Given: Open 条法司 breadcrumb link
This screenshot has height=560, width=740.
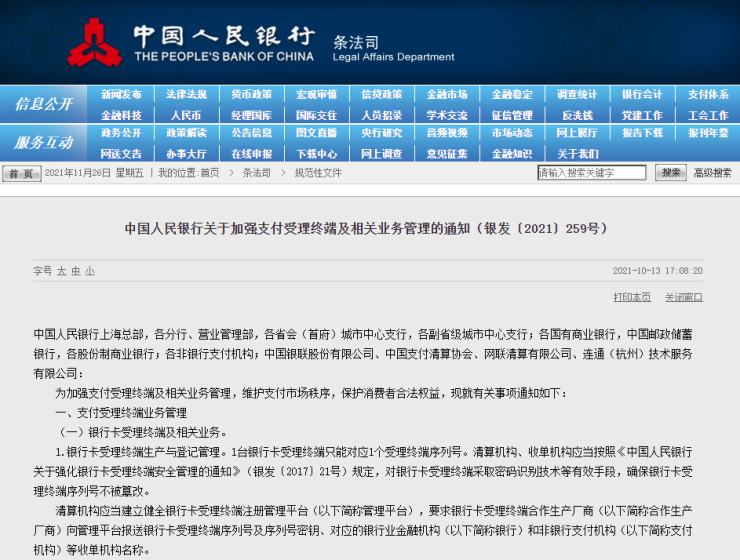Looking at the screenshot, I should (257, 173).
